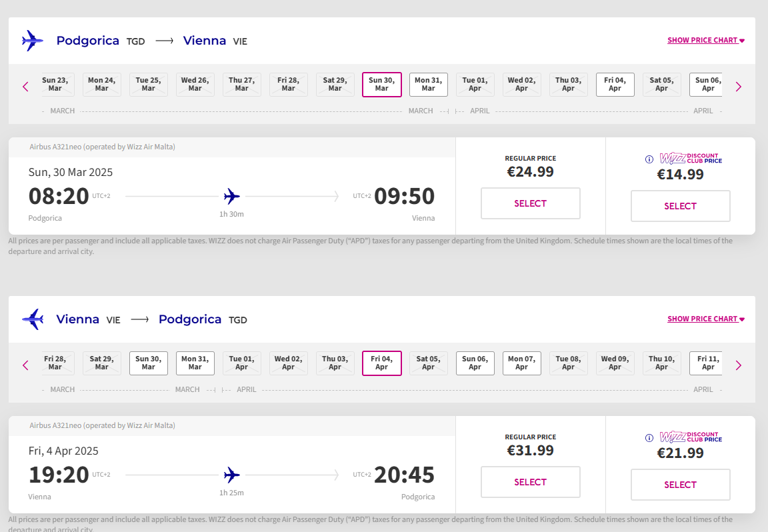Click next dates arrow in return date strip

click(x=738, y=365)
